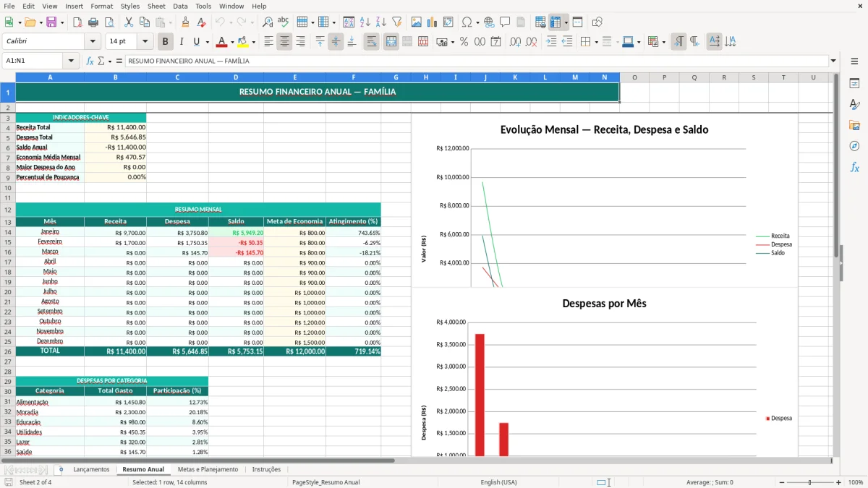Toggle Align Right
The width and height of the screenshot is (868, 488).
300,42
